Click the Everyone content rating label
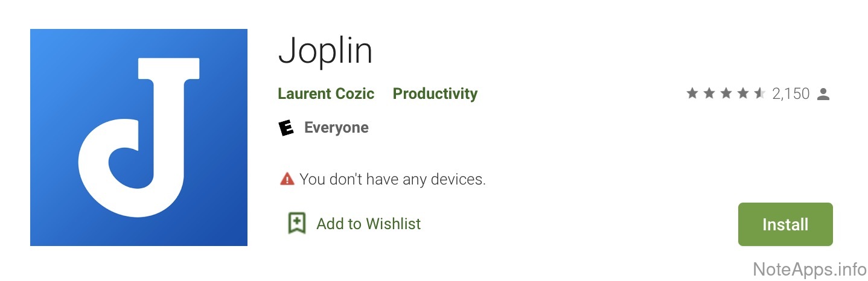Image resolution: width=868 pixels, height=281 pixels. click(x=336, y=128)
